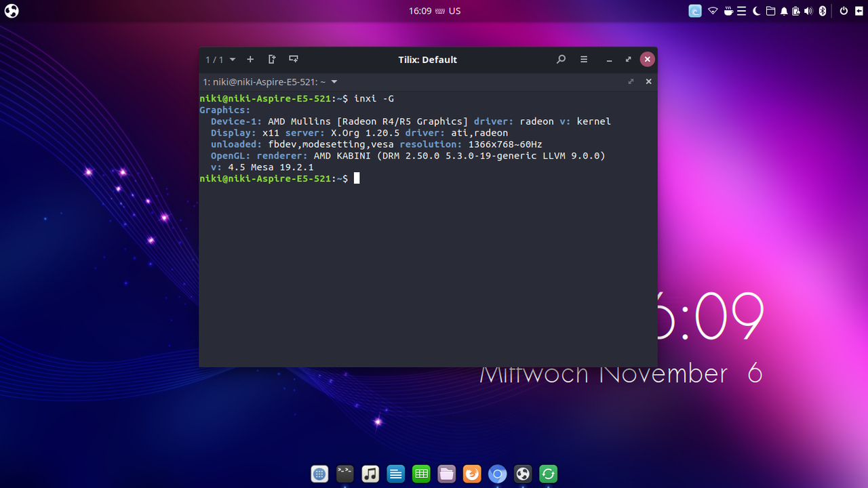Open the places folder indicator
Screen dimensions: 868x488
[770, 11]
